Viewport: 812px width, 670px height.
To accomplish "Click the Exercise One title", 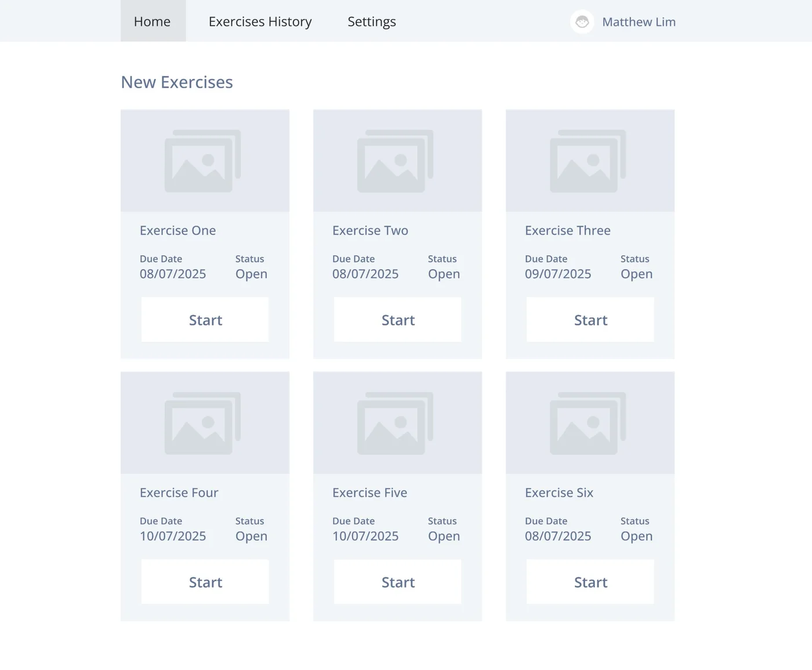I will [177, 230].
